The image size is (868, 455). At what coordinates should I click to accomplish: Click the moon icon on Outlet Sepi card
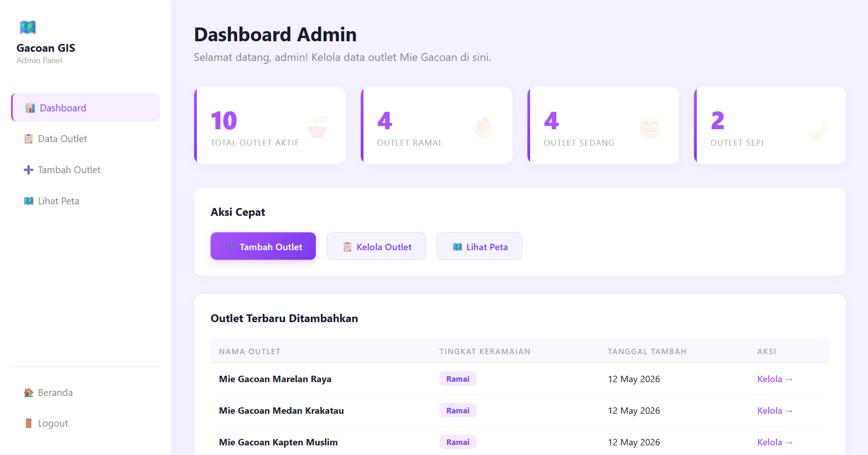pos(817,127)
